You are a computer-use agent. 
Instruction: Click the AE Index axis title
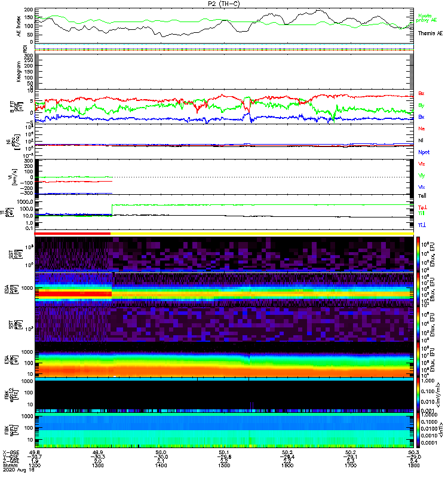pos(19,26)
